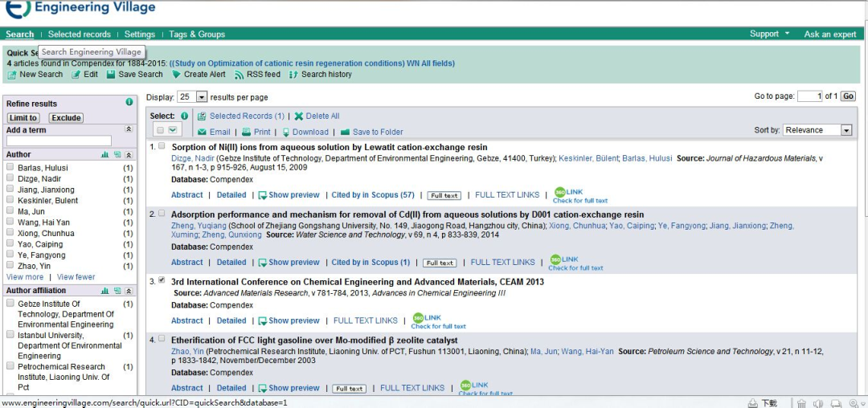Uncheck the checkbox for result 3
This screenshot has height=408, width=868.
(162, 280)
